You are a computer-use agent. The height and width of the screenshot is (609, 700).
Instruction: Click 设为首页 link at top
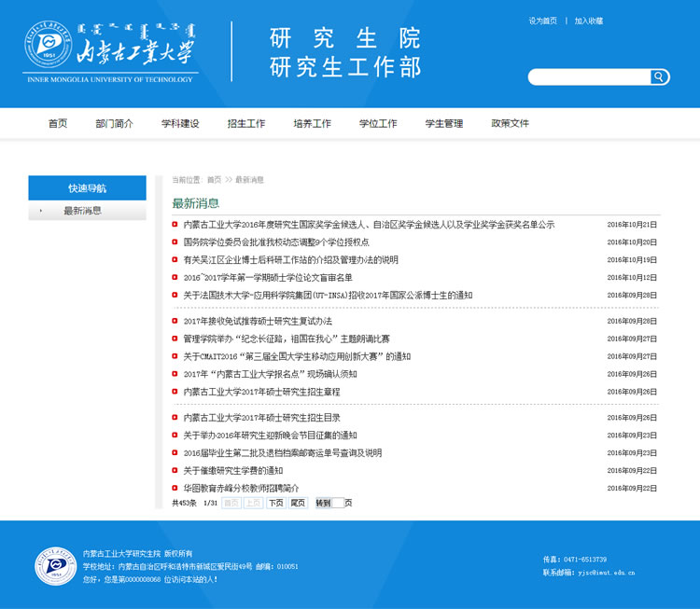[x=542, y=21]
